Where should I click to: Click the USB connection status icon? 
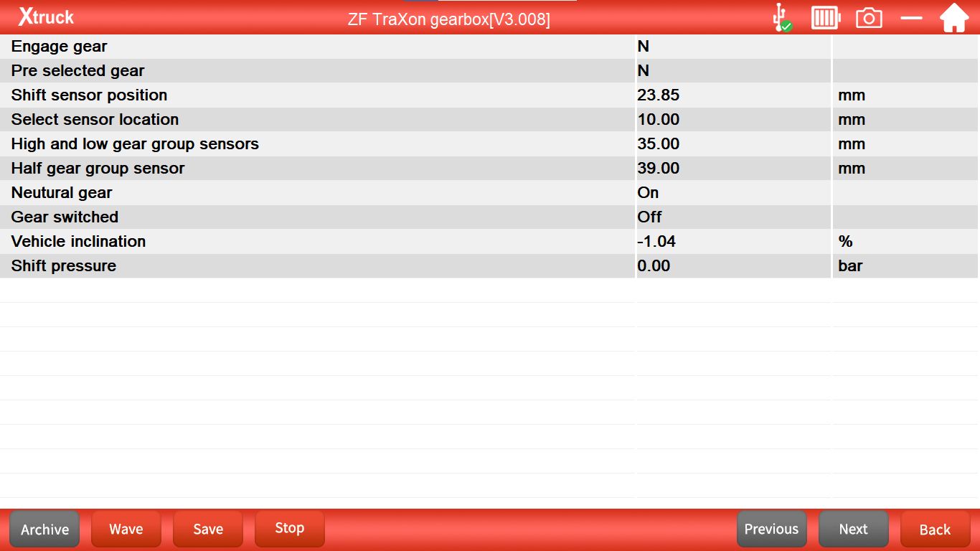[x=781, y=18]
